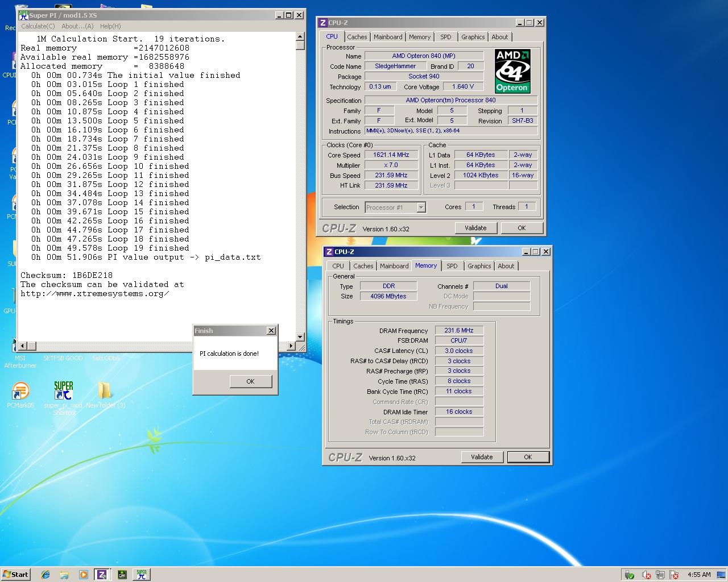Open Caches tab in lower CPU-Z window
This screenshot has height=582, width=728.
coord(363,266)
